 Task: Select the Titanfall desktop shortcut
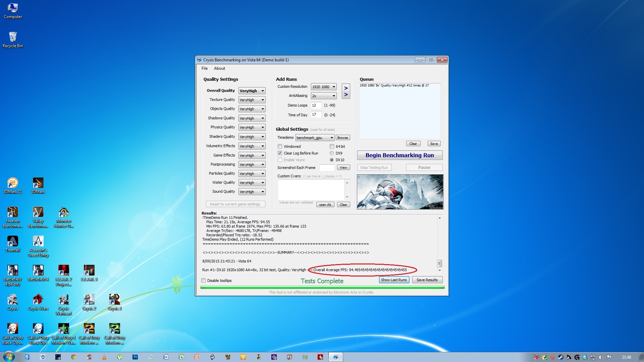coord(13,244)
